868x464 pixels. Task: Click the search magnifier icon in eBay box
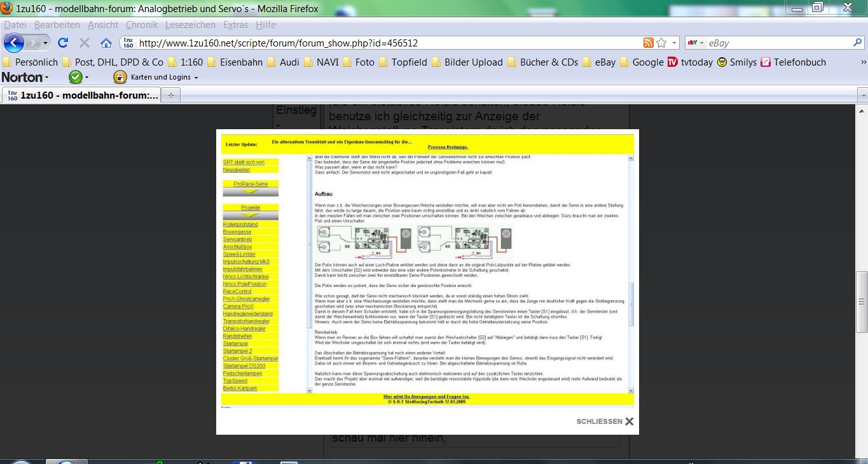pyautogui.click(x=857, y=43)
